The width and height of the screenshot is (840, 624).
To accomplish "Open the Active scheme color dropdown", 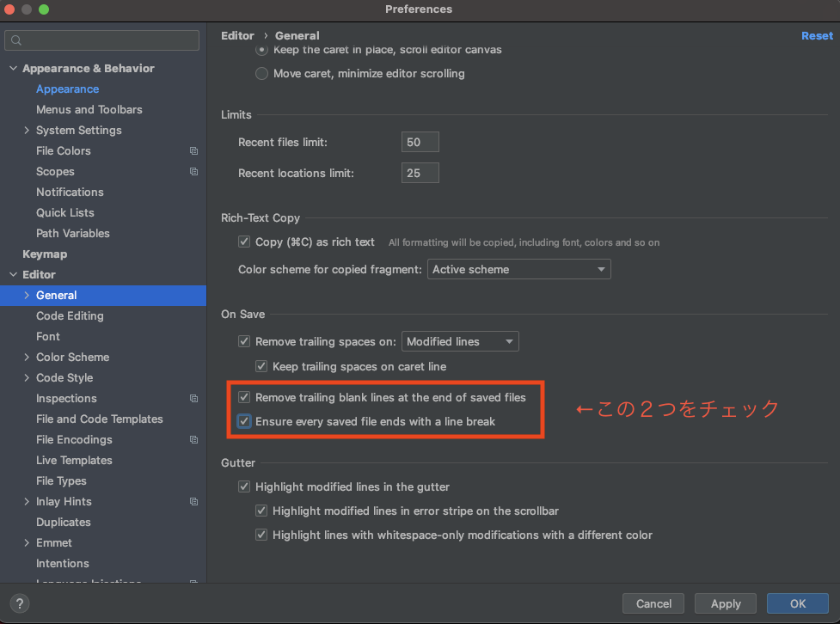I will (x=518, y=269).
